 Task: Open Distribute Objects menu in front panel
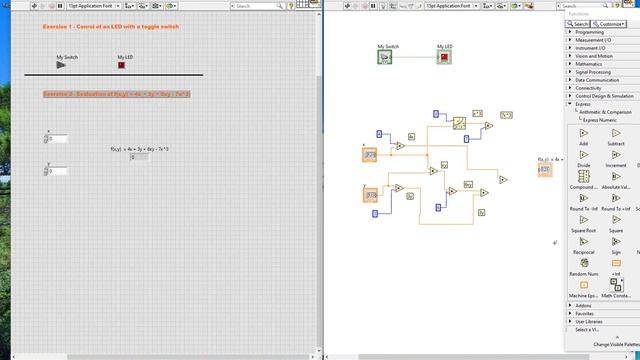point(143,6)
